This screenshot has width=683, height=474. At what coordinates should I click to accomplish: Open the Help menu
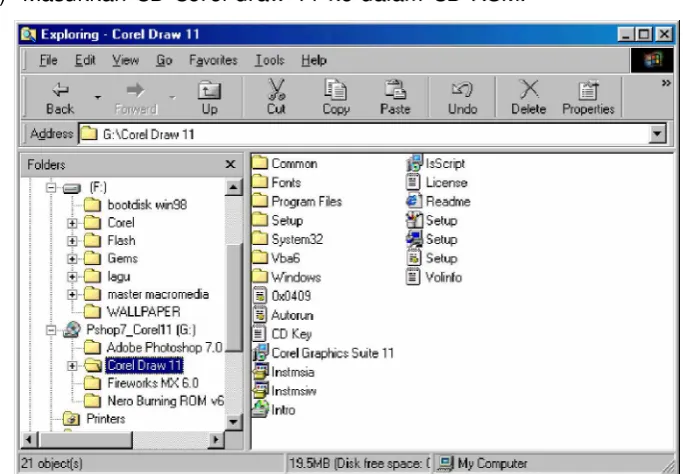[x=314, y=60]
